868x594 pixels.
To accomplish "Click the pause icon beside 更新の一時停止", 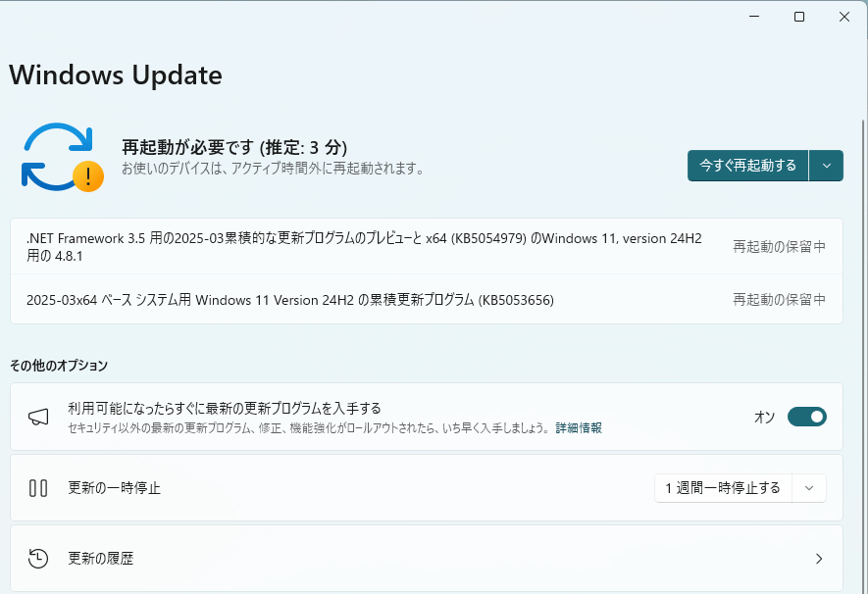I will (38, 488).
